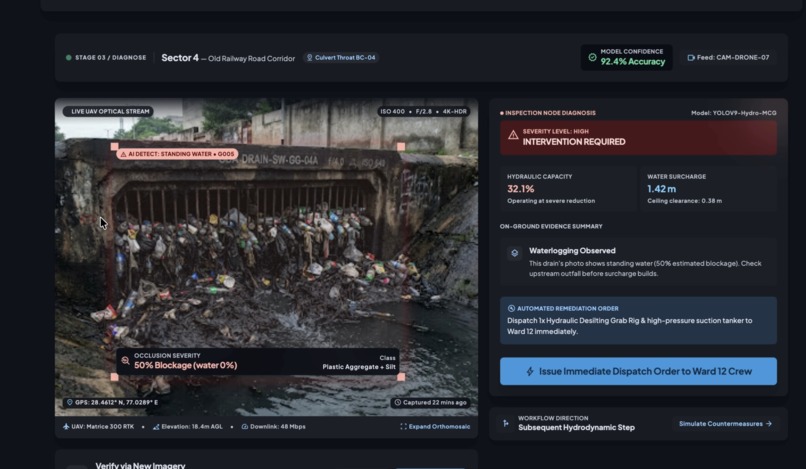The height and width of the screenshot is (469, 806).
Task: Click the Water Surcharge 1.42 m value
Action: coord(662,189)
